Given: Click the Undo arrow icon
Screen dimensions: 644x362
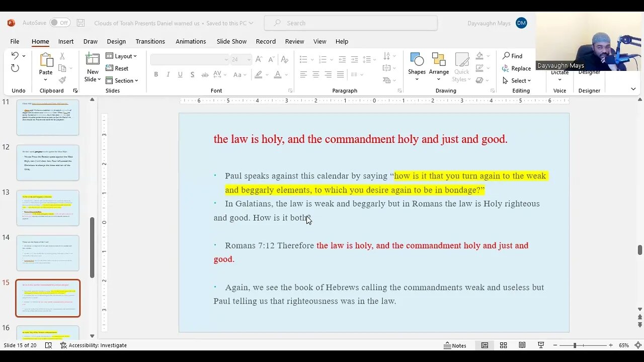Looking at the screenshot, I should [15, 56].
